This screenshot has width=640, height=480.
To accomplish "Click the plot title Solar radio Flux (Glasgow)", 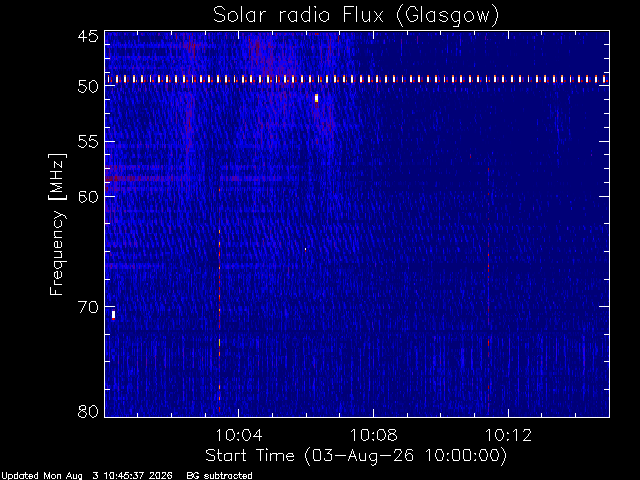I will point(356,15).
